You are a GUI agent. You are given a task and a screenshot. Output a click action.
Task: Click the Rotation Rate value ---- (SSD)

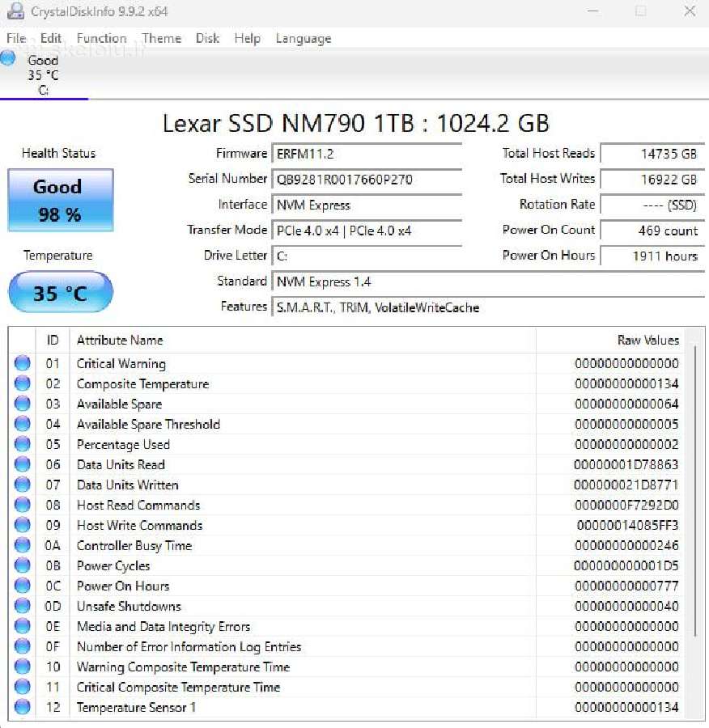click(653, 205)
